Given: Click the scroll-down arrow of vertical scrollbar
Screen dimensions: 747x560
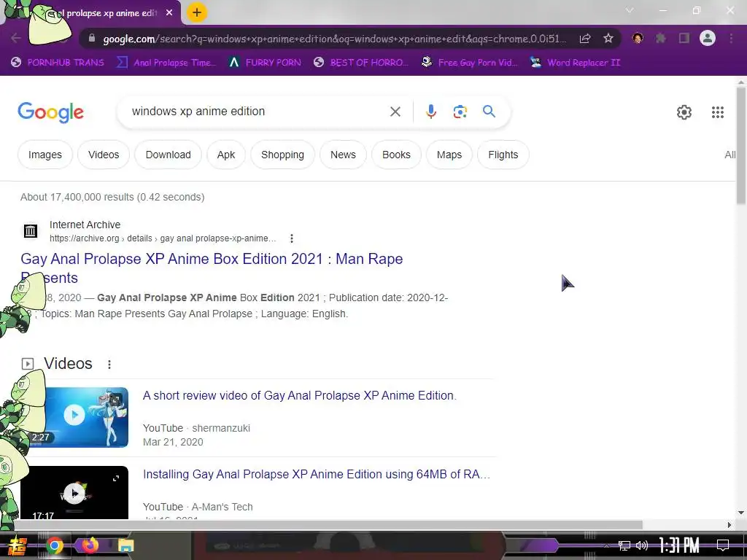Looking at the screenshot, I should (x=741, y=513).
